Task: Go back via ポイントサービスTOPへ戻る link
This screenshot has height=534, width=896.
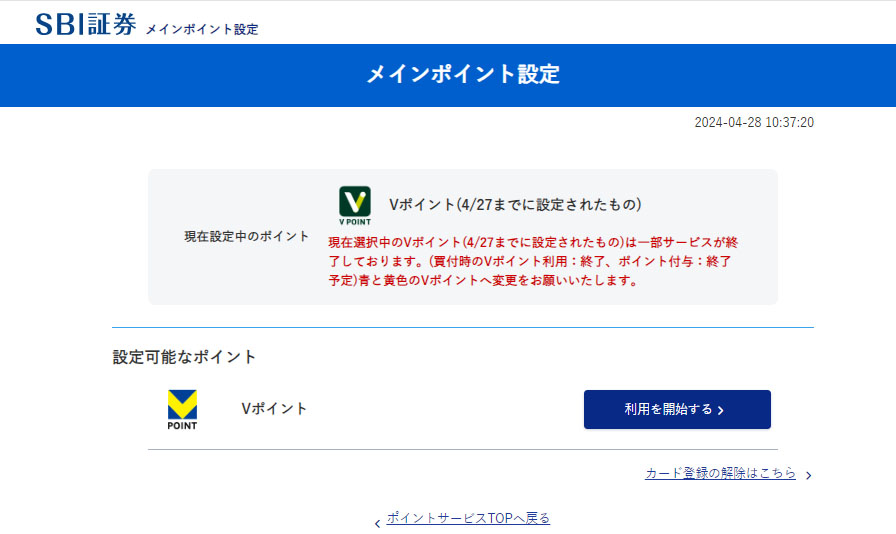Action: pyautogui.click(x=468, y=518)
